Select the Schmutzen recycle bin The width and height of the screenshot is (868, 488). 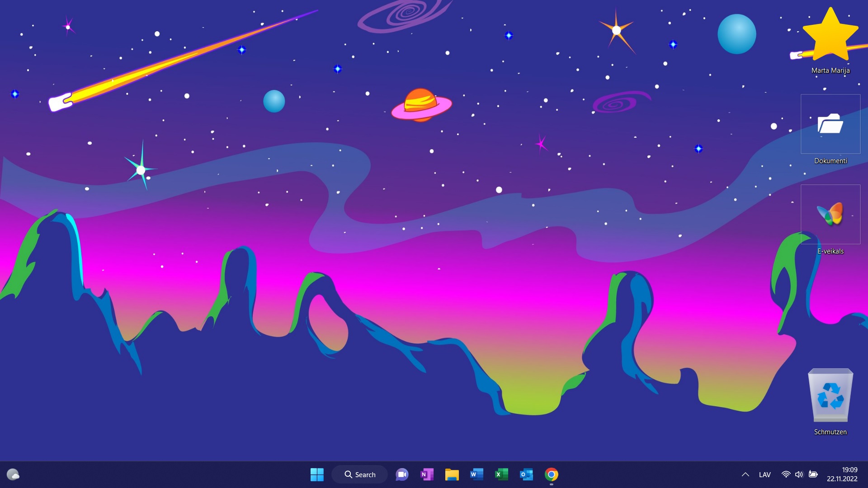click(x=830, y=396)
